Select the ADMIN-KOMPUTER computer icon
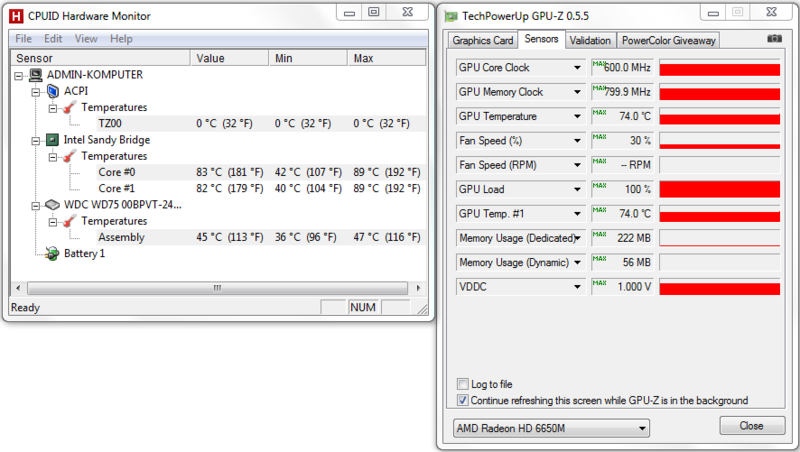800x452 pixels. click(36, 75)
